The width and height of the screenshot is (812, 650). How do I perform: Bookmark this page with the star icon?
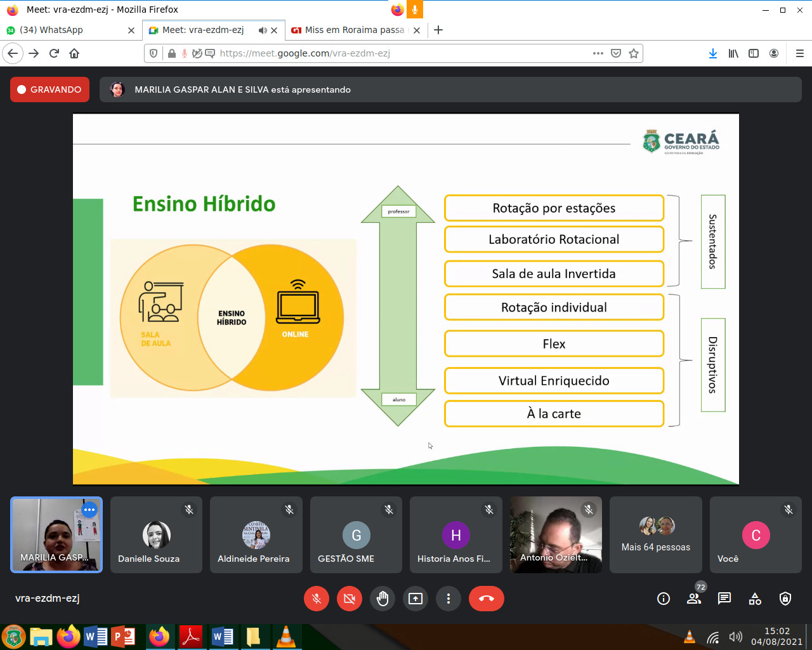tap(633, 53)
